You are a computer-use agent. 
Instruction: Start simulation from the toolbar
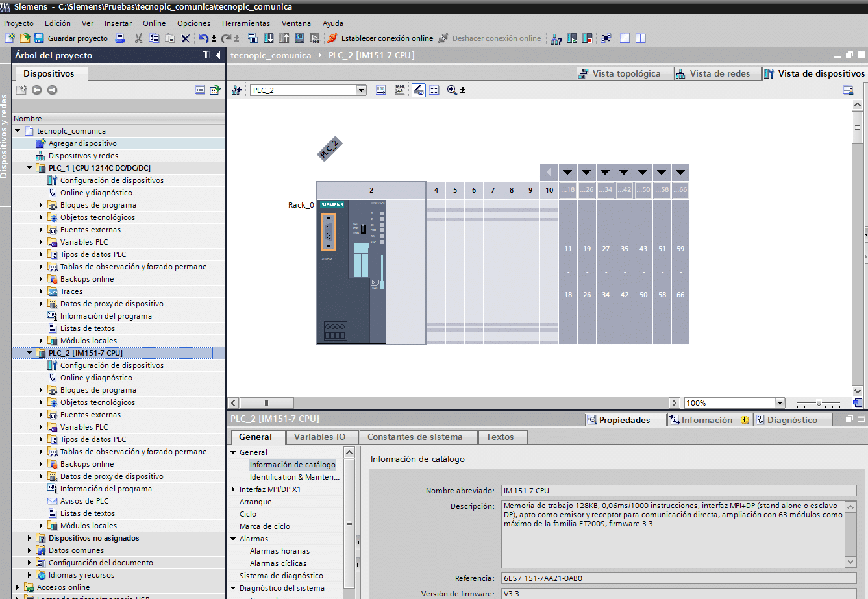(x=300, y=38)
